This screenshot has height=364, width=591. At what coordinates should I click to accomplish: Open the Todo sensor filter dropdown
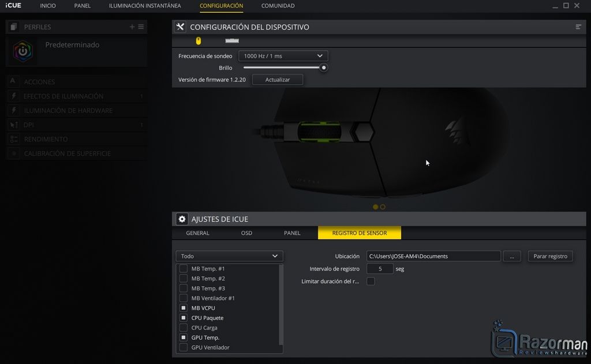229,256
